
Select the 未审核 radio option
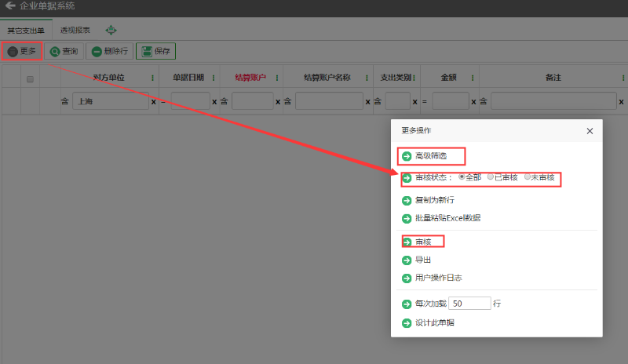[528, 177]
